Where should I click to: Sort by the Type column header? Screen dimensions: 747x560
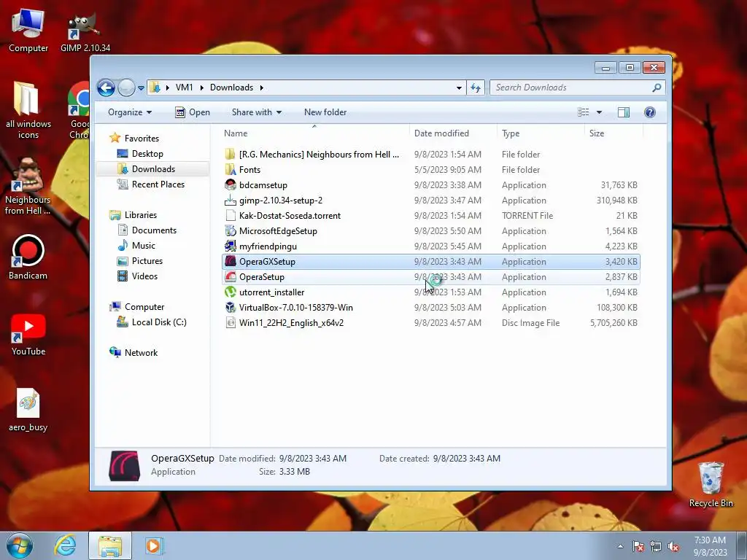coord(541,133)
